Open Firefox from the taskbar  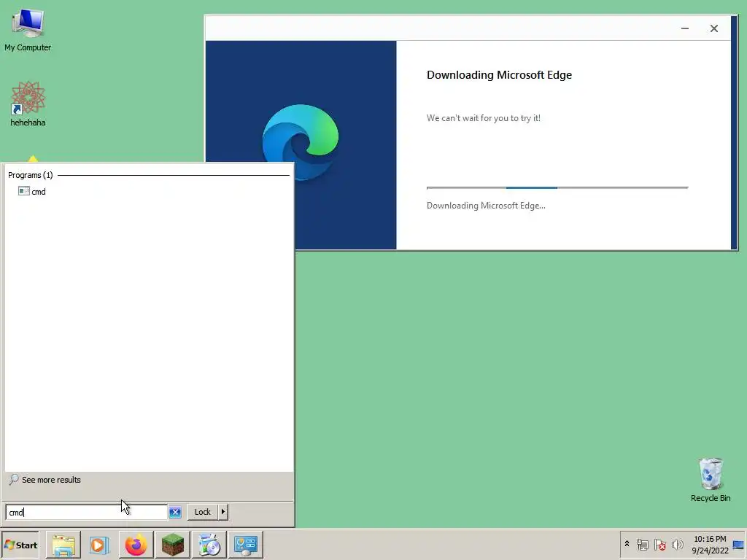(136, 545)
